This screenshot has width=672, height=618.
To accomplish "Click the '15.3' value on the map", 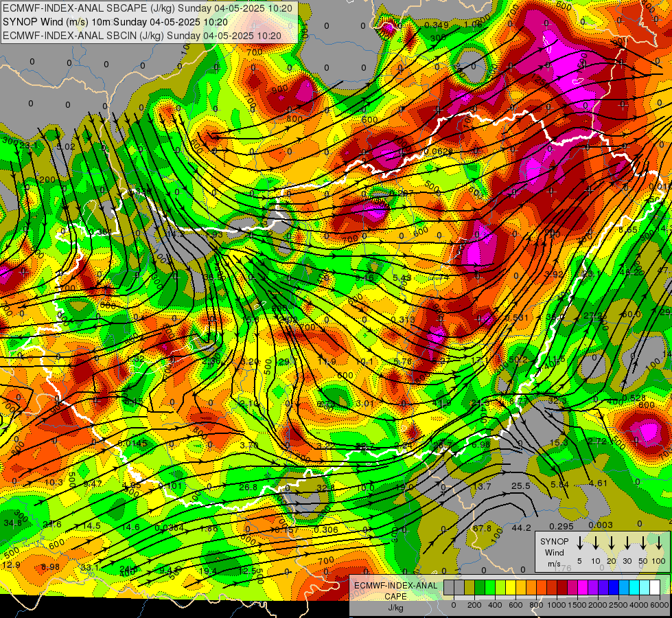I will pyautogui.click(x=559, y=443).
